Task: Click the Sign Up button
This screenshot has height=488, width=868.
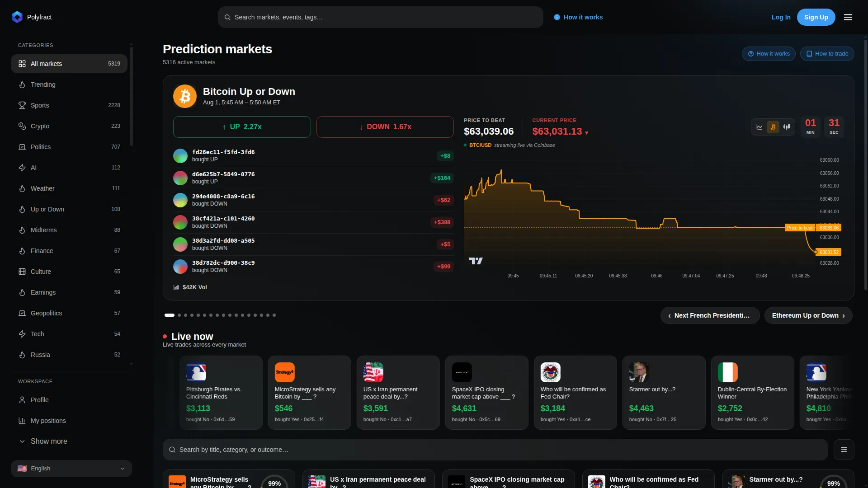Action: (x=816, y=17)
